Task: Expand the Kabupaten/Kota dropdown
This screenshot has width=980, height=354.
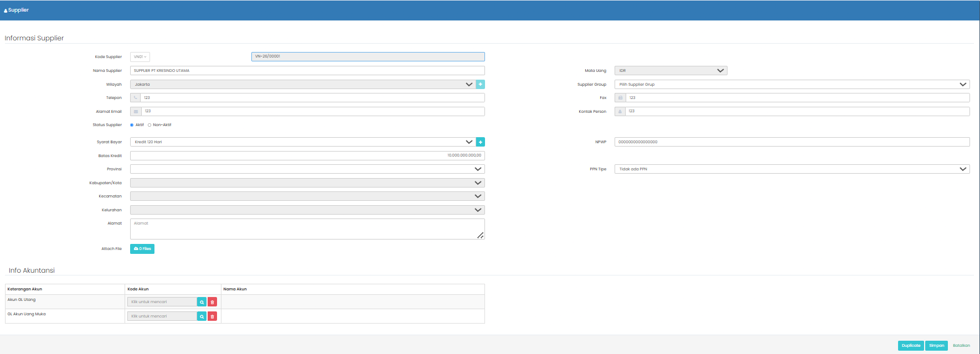Action: pyautogui.click(x=307, y=183)
